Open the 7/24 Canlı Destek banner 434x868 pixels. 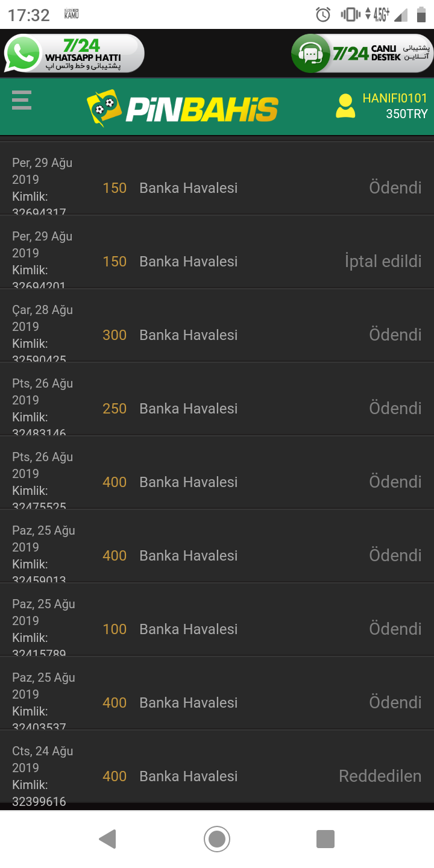[x=362, y=54]
